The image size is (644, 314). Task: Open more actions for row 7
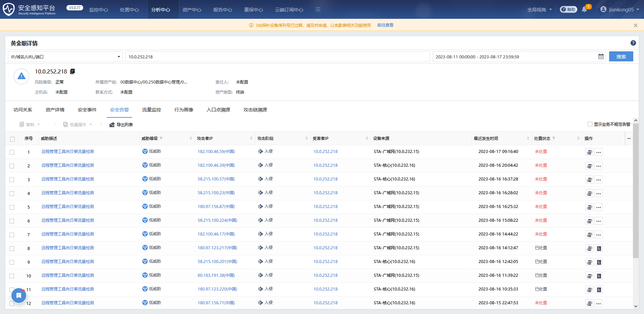599,234
